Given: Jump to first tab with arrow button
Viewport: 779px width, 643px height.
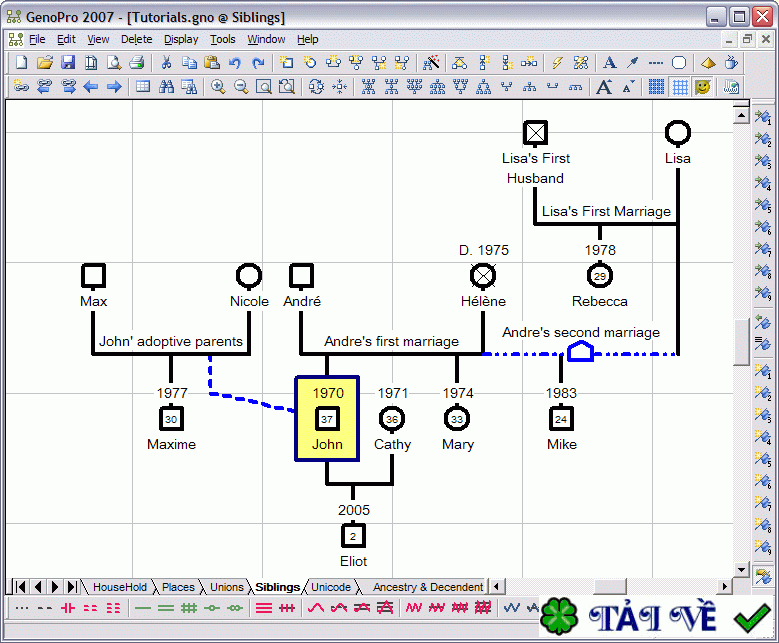Looking at the screenshot, I should coord(20,587).
